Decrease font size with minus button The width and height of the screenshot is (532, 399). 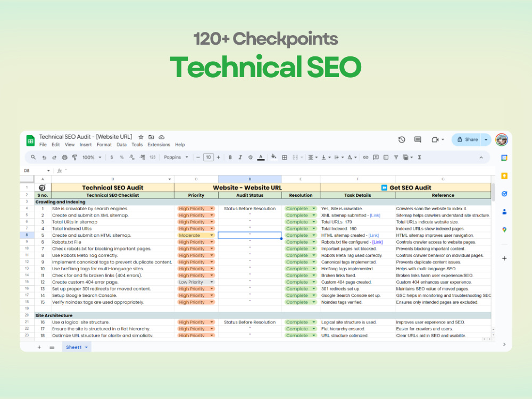pyautogui.click(x=198, y=157)
